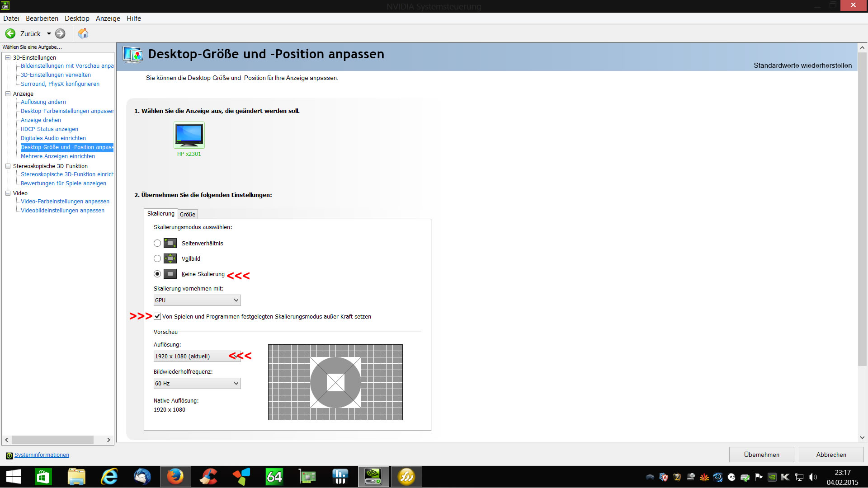Click the Kaspersky K tray icon
This screenshot has height=488, width=868.
pyautogui.click(x=786, y=477)
